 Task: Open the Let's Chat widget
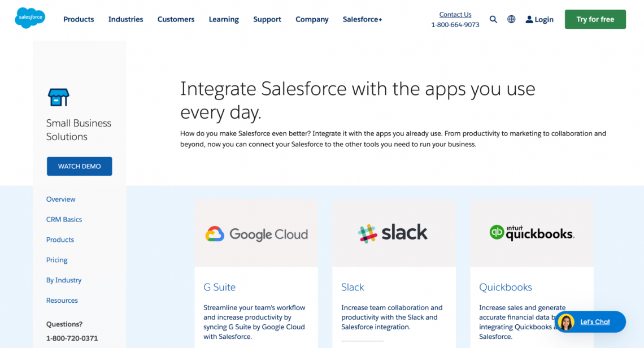coord(590,322)
